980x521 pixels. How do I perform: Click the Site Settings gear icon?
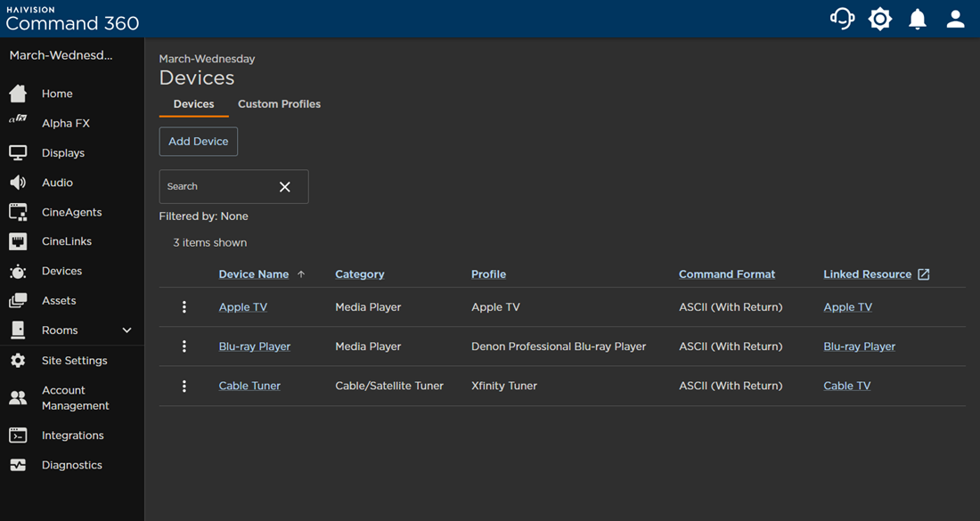[18, 361]
